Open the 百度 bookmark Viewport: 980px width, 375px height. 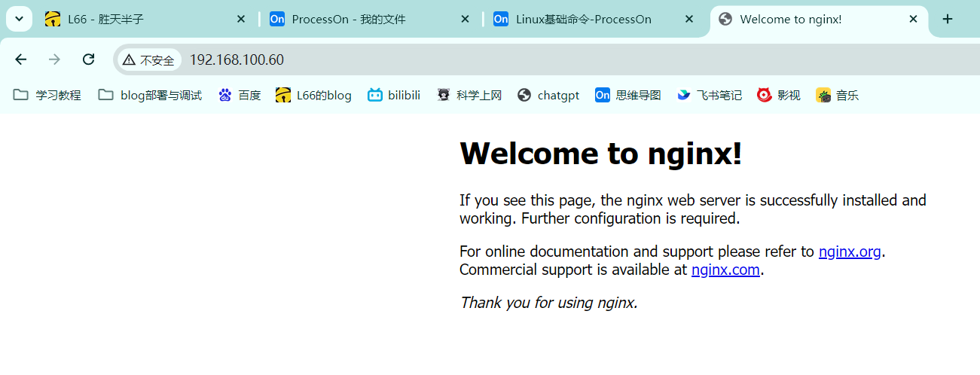point(240,95)
